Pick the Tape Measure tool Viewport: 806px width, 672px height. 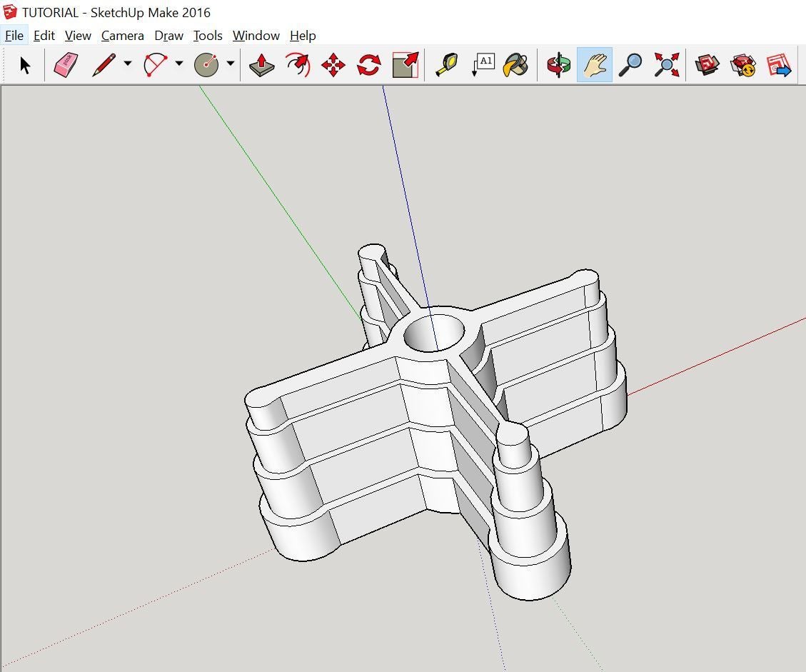445,64
